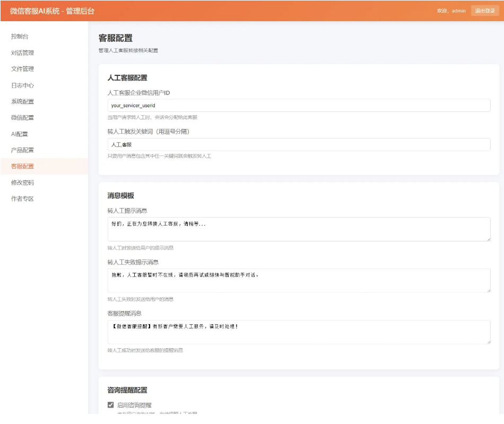Open the 微信配置 section
Viewport: 504px width, 424px height.
[22, 117]
